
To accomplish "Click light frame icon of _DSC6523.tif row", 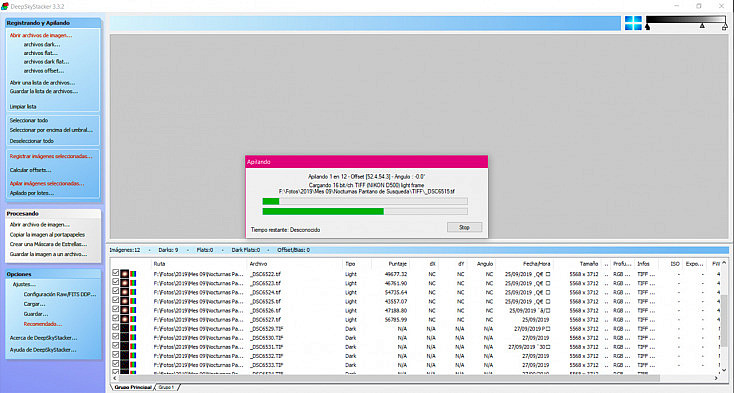I will click(x=125, y=283).
